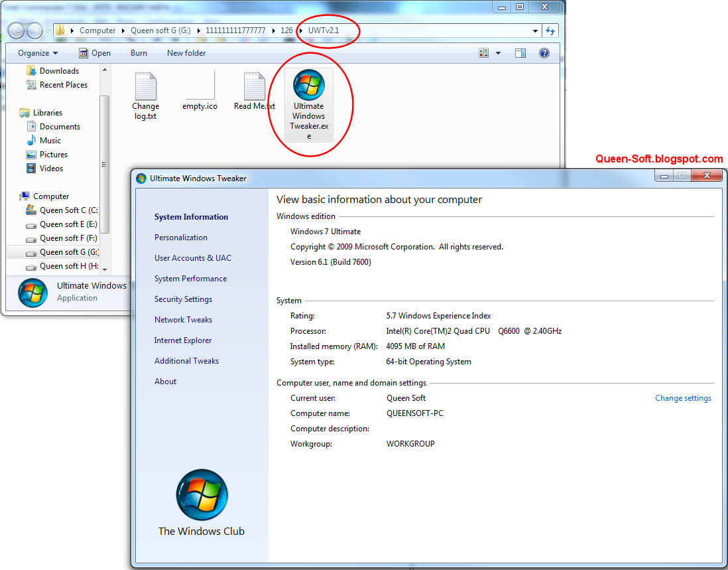Select Queen soft F (F:) drive
This screenshot has height=570, width=728.
tap(62, 238)
